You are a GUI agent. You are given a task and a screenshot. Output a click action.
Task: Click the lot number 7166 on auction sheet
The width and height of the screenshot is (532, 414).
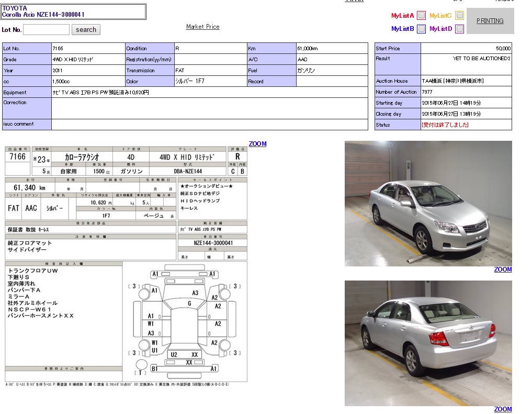point(17,157)
